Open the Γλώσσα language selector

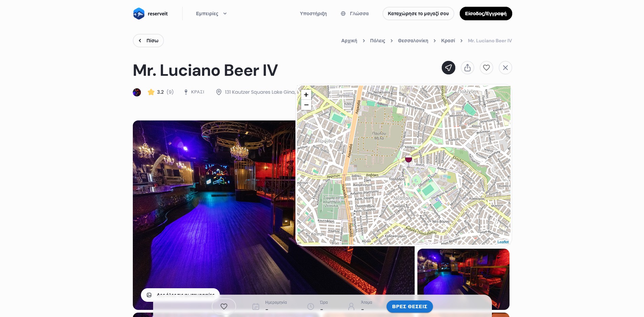pos(355,14)
